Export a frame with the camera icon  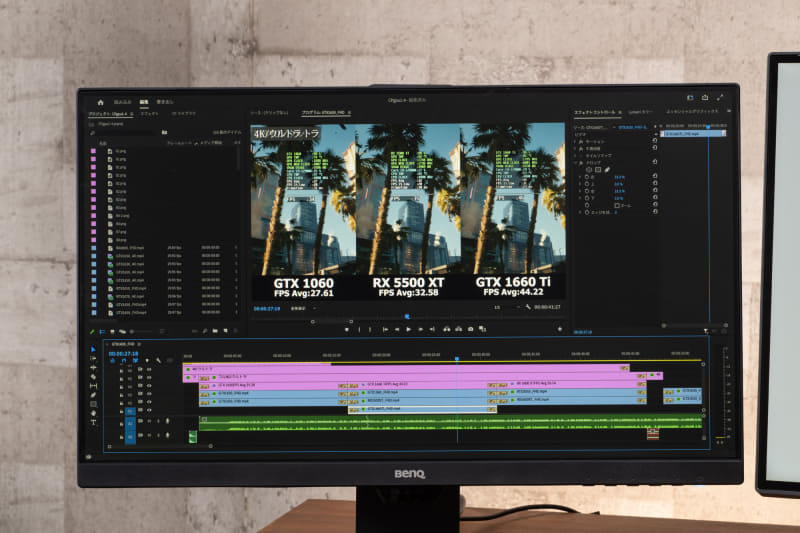click(x=470, y=329)
